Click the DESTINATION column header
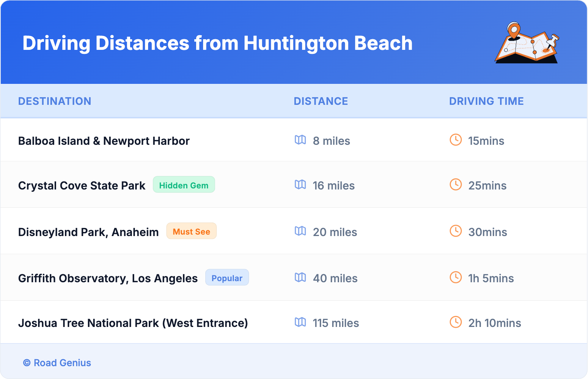The width and height of the screenshot is (588, 379). pos(55,101)
